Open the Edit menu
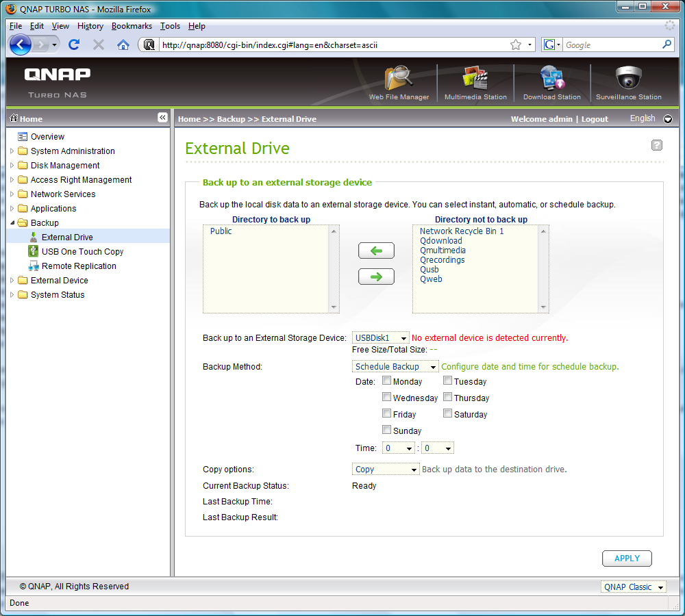Screen dimensions: 685x616 pos(37,26)
